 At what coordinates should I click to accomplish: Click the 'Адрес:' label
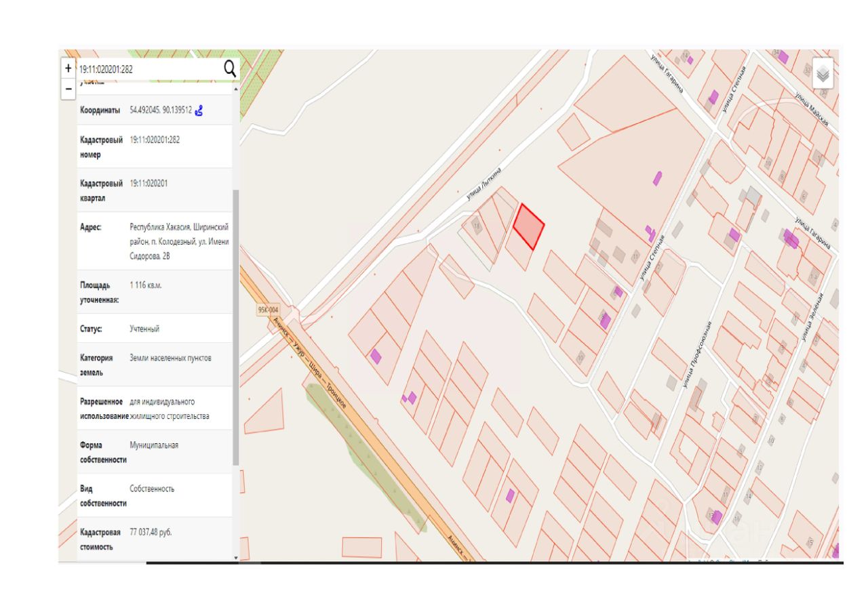click(91, 227)
